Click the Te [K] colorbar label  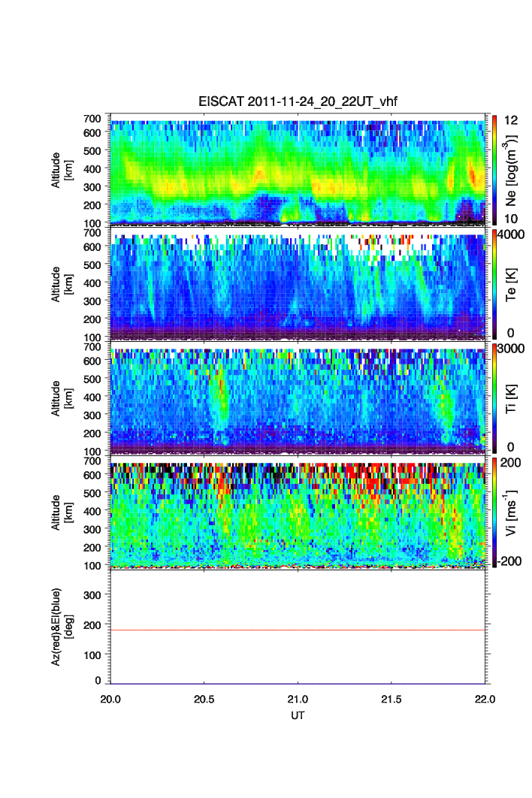pyautogui.click(x=511, y=285)
